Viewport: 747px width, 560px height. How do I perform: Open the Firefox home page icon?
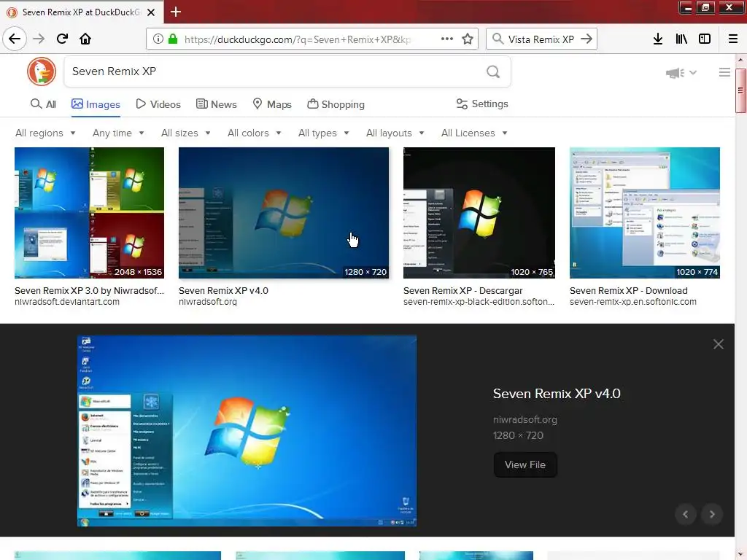(85, 39)
